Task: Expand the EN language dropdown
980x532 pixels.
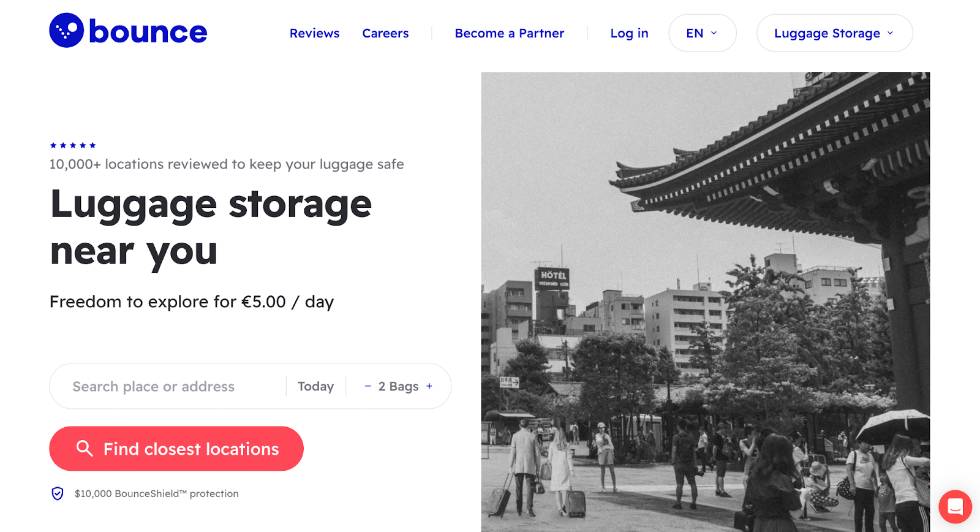Action: 703,33
